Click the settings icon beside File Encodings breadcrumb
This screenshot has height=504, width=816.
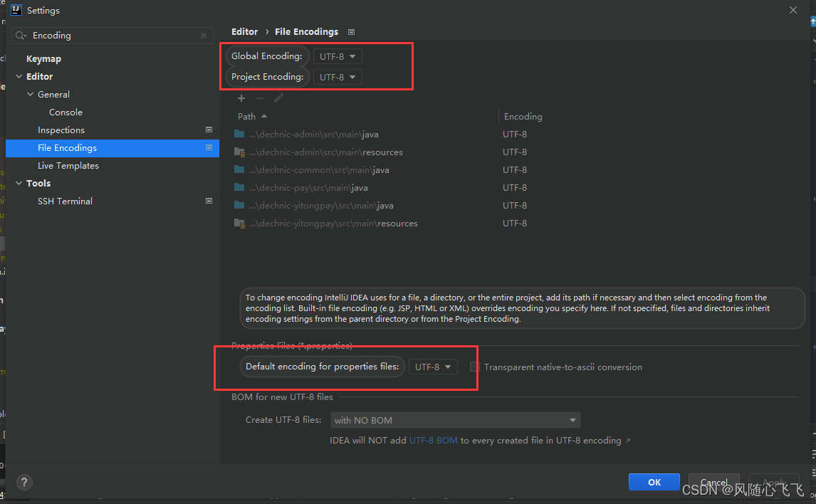pyautogui.click(x=351, y=31)
